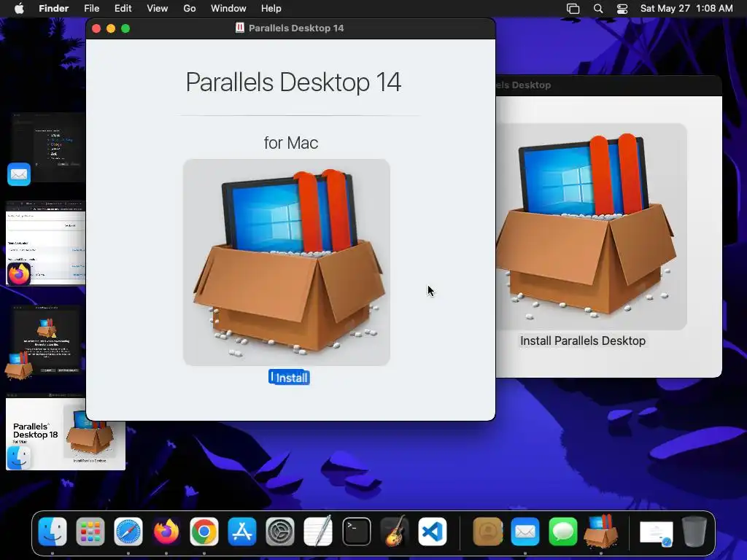Open Launchpad from the Dock
This screenshot has width=747, height=560.
pos(90,532)
